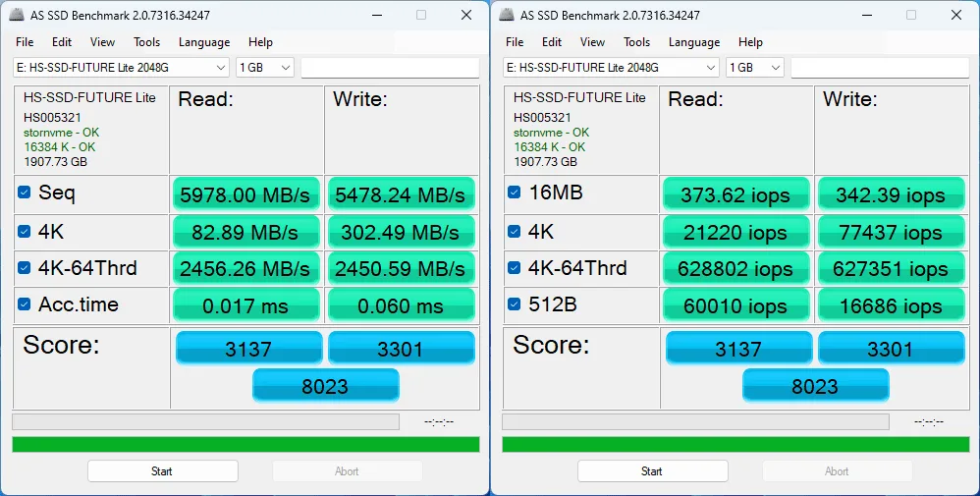
Task: Open View menu in left window
Action: click(102, 42)
